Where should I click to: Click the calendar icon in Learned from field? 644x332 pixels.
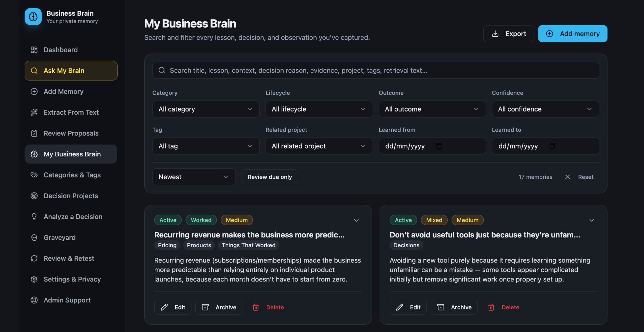(439, 146)
